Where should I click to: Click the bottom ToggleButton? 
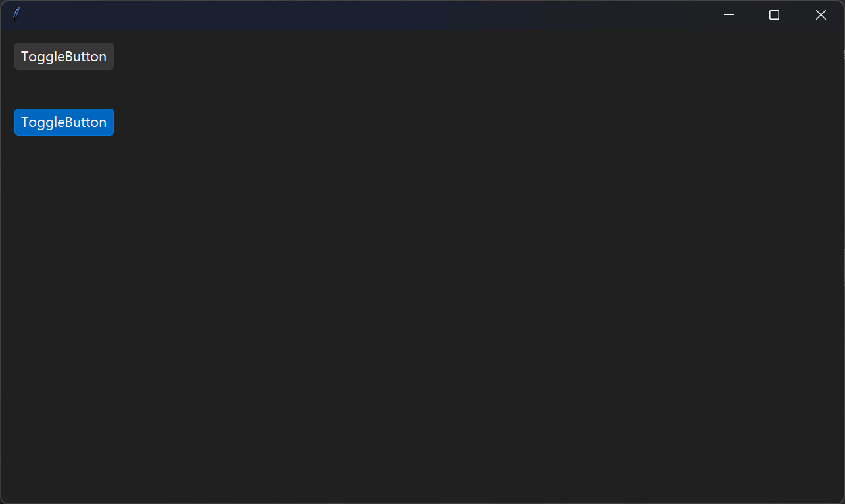[64, 122]
